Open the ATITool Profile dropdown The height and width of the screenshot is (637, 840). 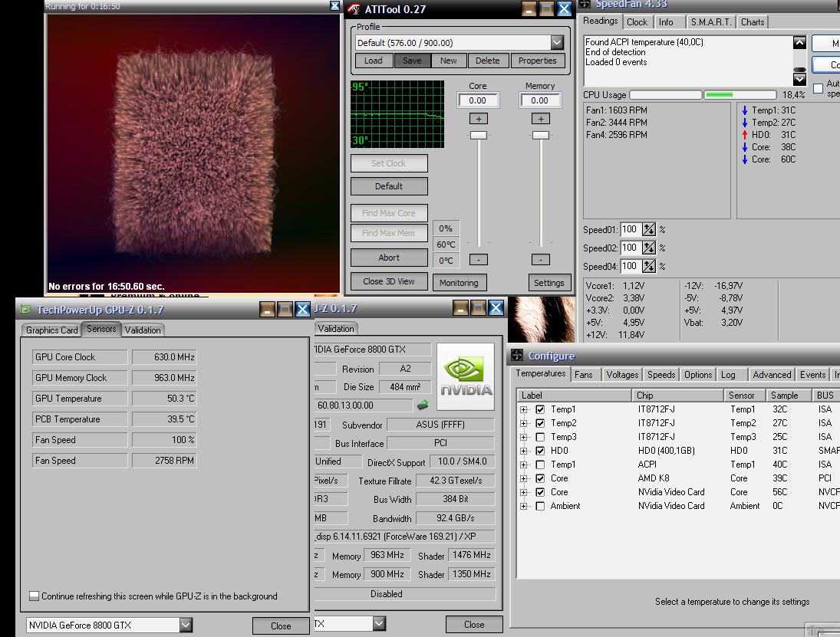coord(557,42)
